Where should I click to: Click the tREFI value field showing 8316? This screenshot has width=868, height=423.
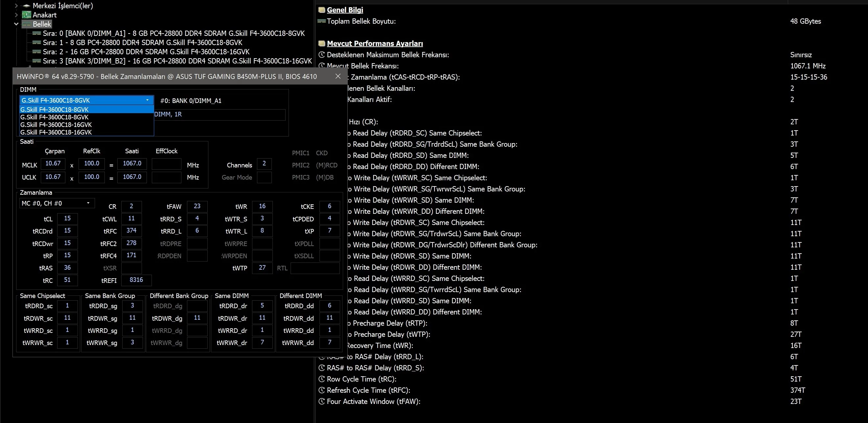136,280
